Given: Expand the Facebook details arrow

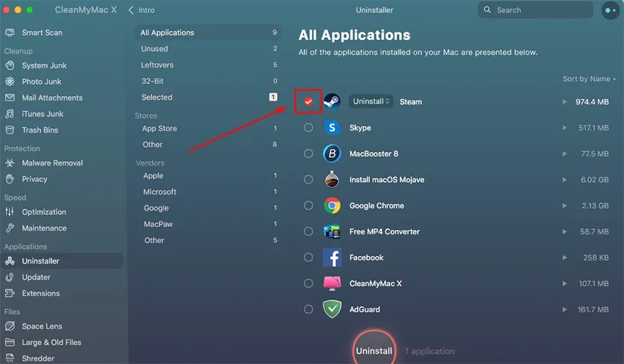Looking at the screenshot, I should 564,257.
